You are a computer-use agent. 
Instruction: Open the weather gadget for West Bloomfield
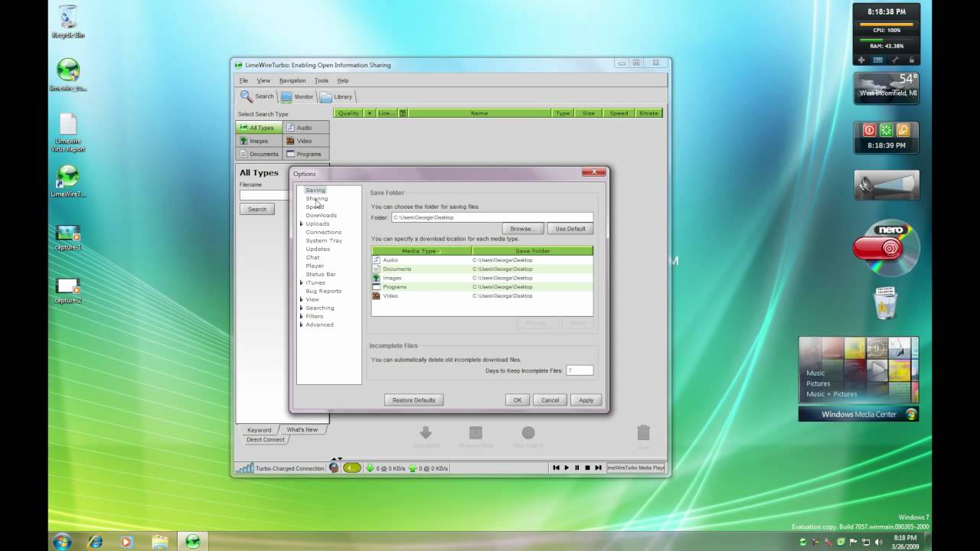tap(886, 89)
